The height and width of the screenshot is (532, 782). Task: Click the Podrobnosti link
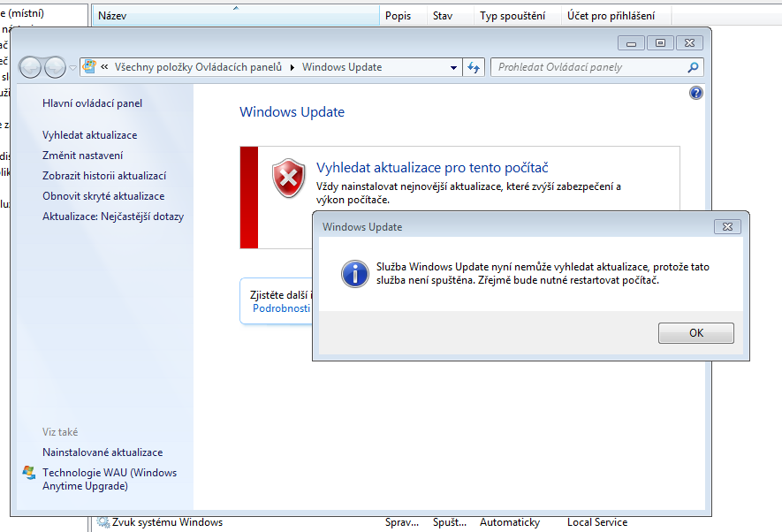(281, 308)
